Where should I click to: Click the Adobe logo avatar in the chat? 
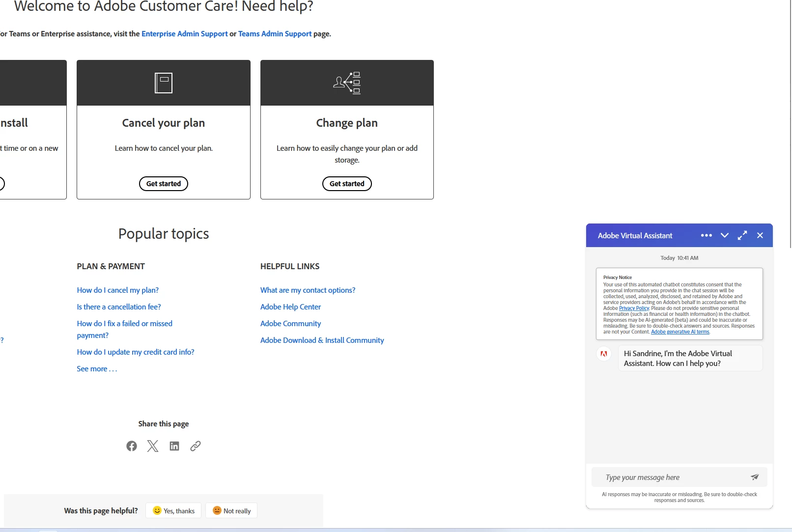604,354
